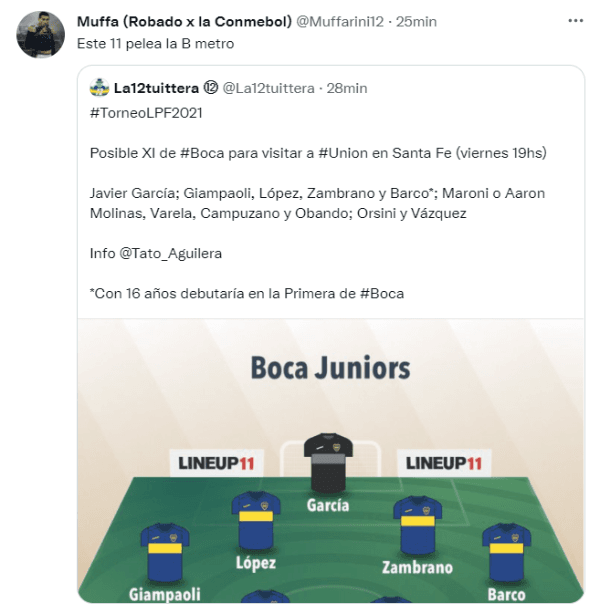Click the 25min tweet timestamp
The image size is (600, 613).
[416, 22]
